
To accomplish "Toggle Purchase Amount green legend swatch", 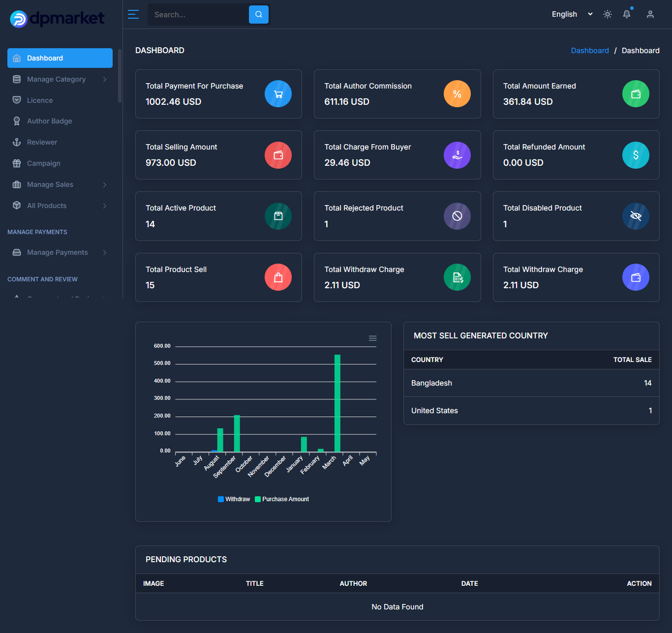I will (x=258, y=499).
